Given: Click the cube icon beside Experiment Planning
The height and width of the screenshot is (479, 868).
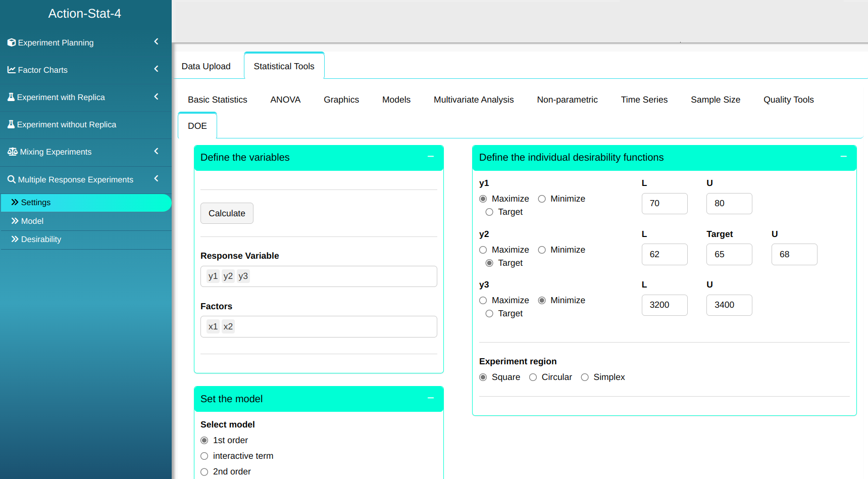Looking at the screenshot, I should [x=11, y=42].
